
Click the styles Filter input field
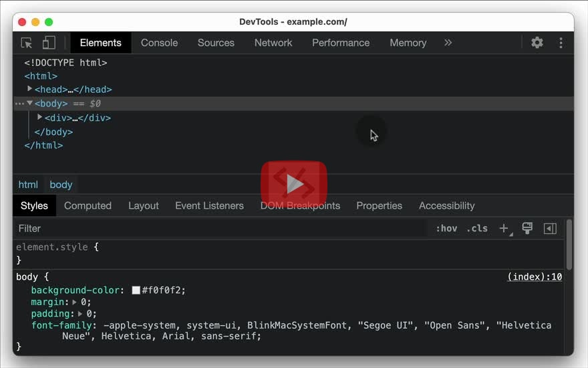221,228
